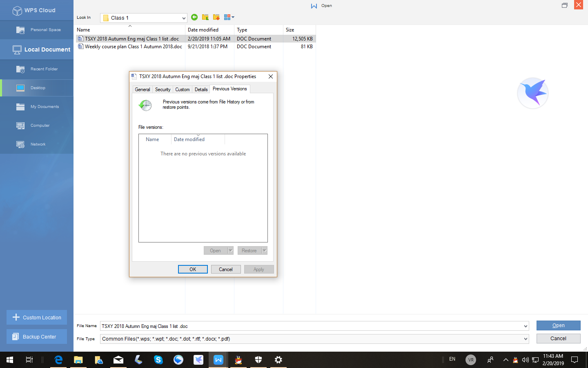Switch to Details tab in Properties
The width and height of the screenshot is (588, 368).
pos(201,90)
